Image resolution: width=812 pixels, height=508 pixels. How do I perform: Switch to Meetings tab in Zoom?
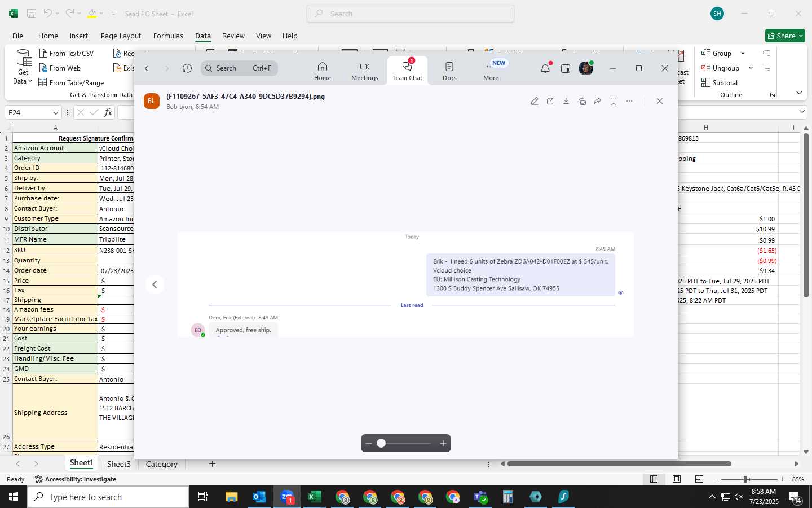(x=365, y=71)
